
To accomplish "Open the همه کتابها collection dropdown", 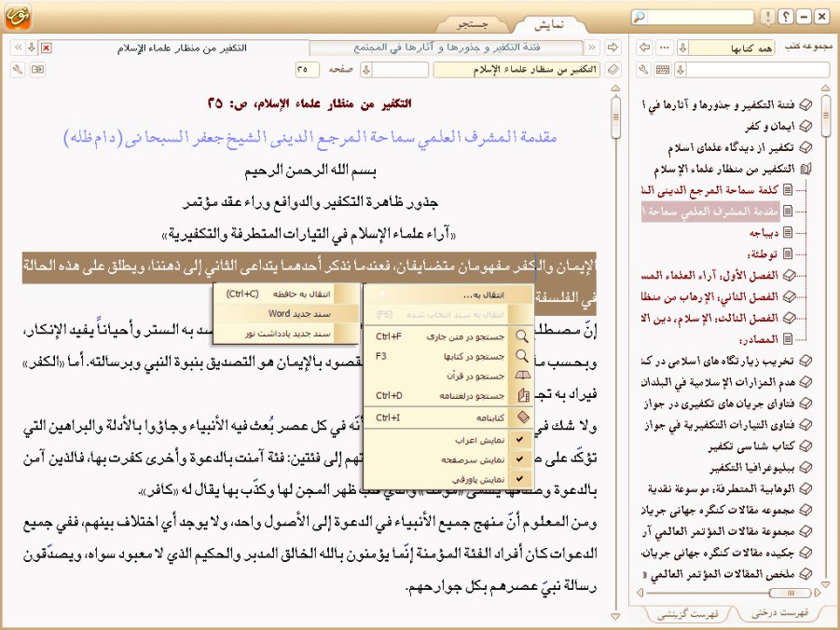I will (683, 48).
